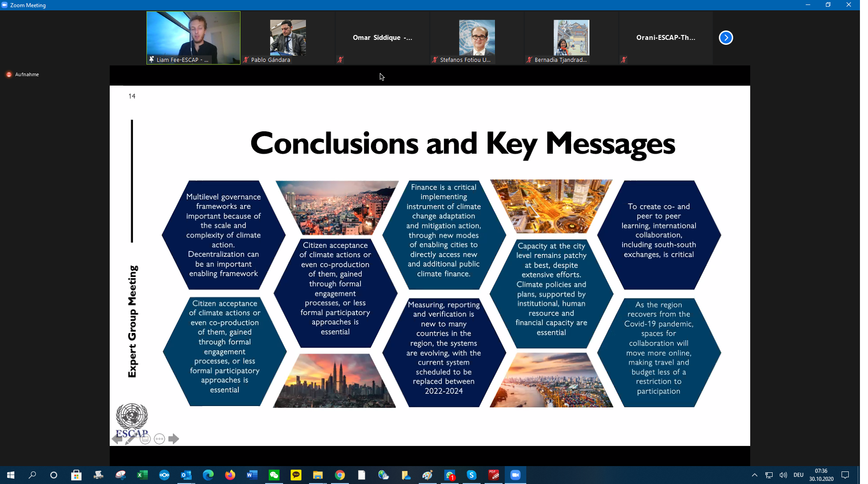
Task: Click the red recording indicator Aufnahme
Action: pos(9,74)
